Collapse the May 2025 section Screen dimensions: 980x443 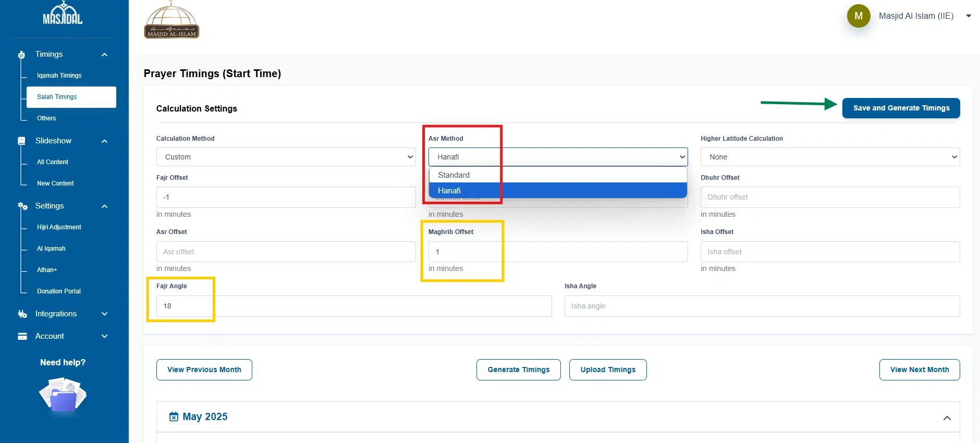pyautogui.click(x=947, y=418)
